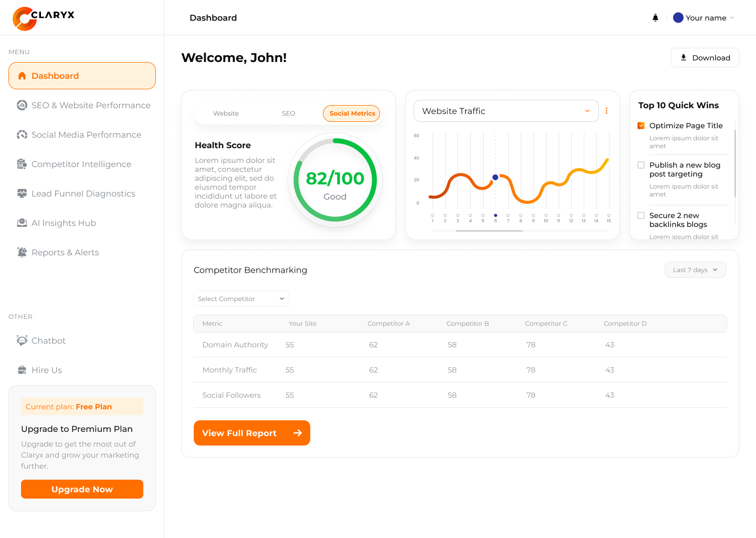The image size is (756, 538).
Task: Launch the Chatbot from the sidebar
Action: pyautogui.click(x=22, y=340)
